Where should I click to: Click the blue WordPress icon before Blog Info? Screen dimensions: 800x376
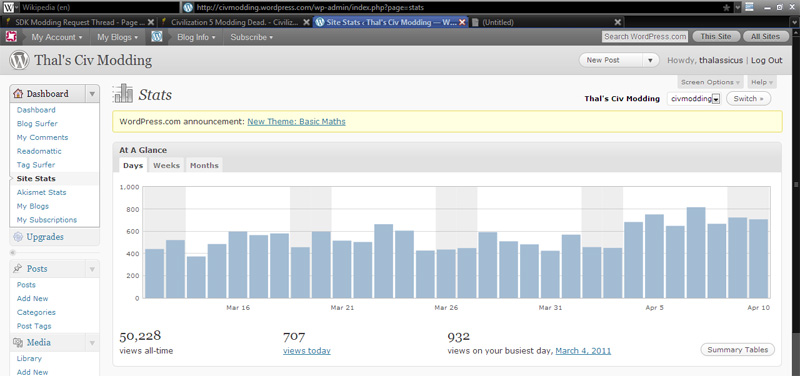[157, 37]
